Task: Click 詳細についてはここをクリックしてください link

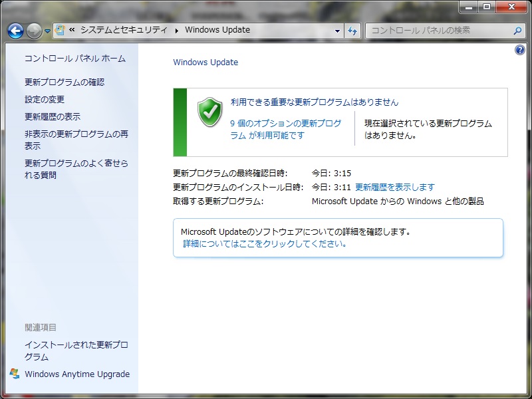Action: 265,243
